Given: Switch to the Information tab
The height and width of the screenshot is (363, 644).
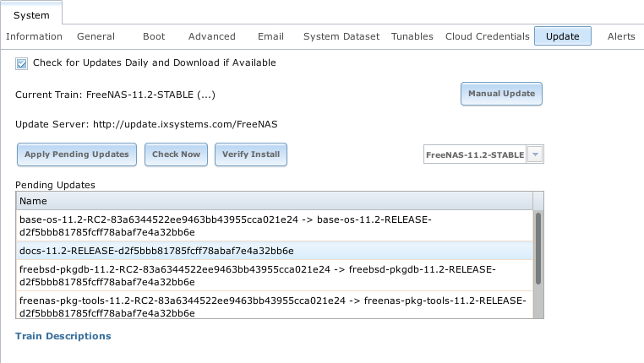Looking at the screenshot, I should (35, 36).
